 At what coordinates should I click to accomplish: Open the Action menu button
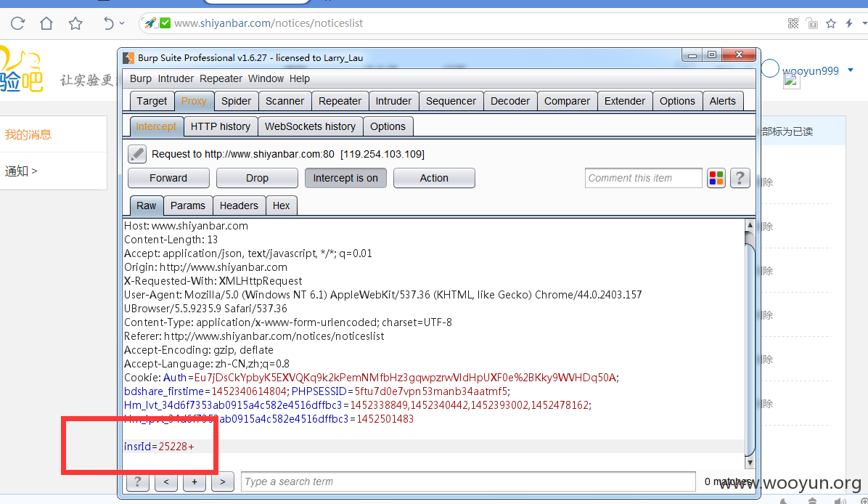[x=434, y=179]
